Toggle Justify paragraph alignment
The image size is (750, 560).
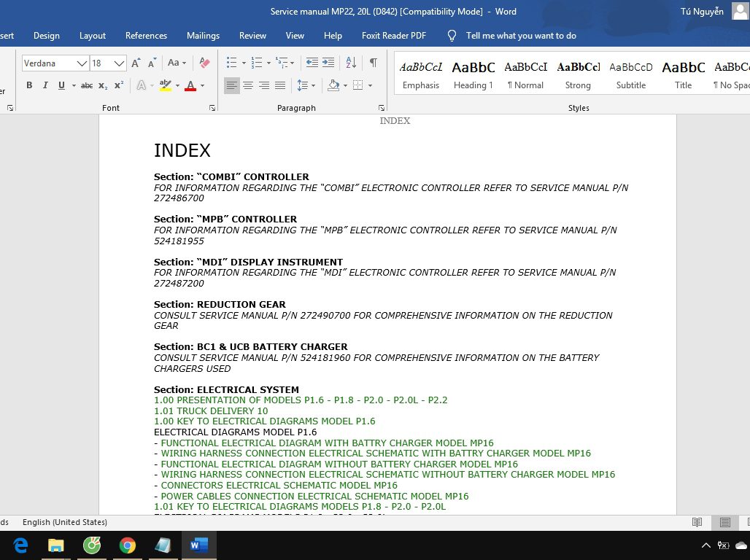point(280,85)
